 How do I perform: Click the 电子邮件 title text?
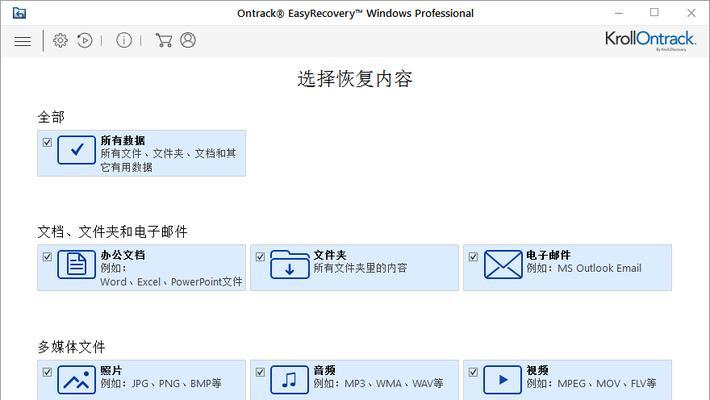(548, 255)
